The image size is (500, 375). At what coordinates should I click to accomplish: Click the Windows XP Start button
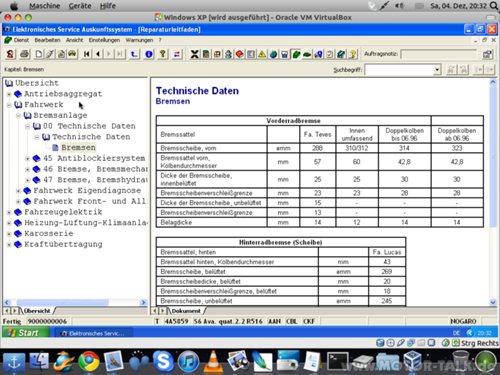26,333
